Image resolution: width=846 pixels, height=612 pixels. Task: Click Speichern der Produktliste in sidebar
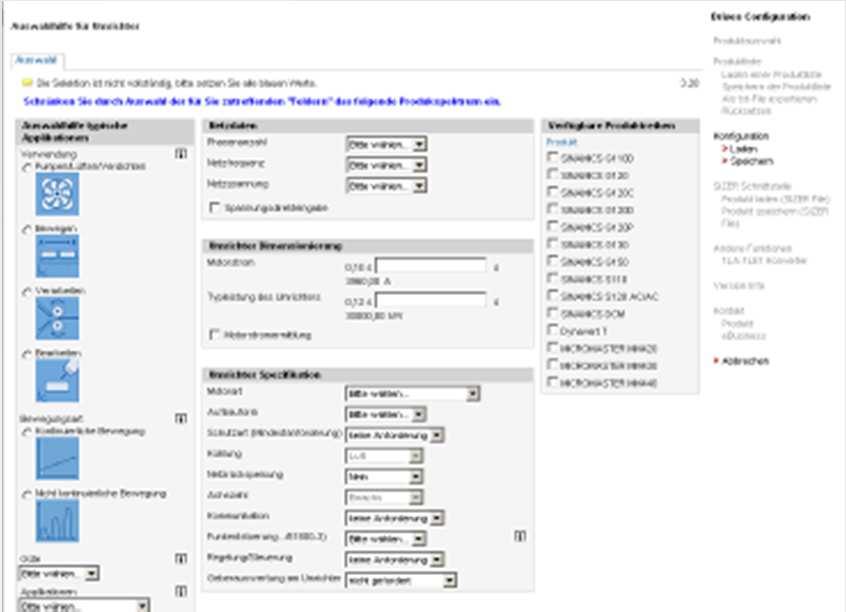point(776,86)
